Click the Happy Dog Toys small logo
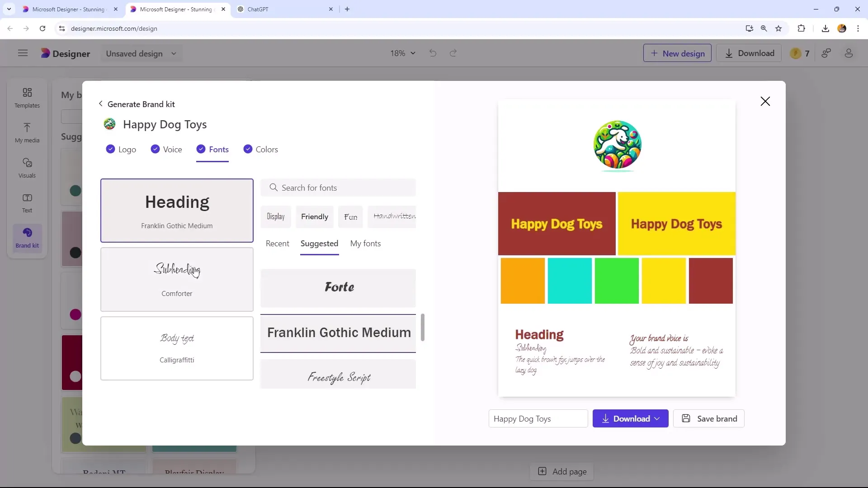Image resolution: width=868 pixels, height=488 pixels. [109, 124]
